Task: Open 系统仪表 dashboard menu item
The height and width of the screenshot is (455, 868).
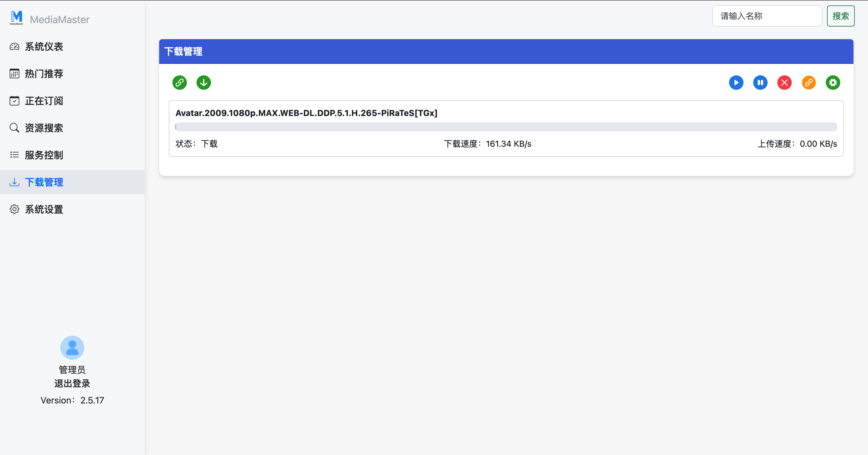Action: pyautogui.click(x=44, y=47)
